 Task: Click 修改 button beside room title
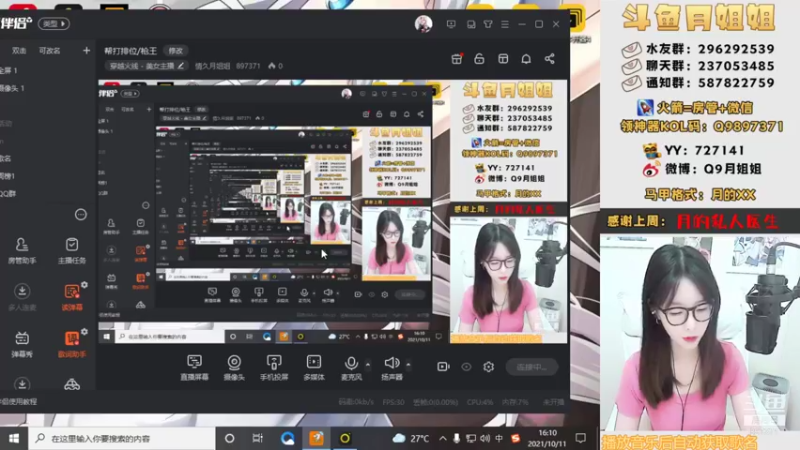176,51
